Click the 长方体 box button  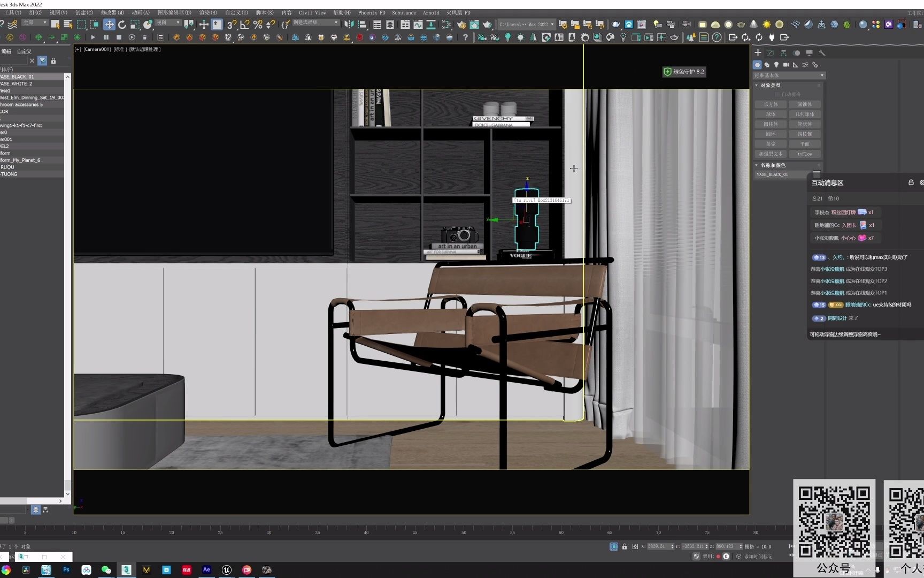(x=771, y=104)
